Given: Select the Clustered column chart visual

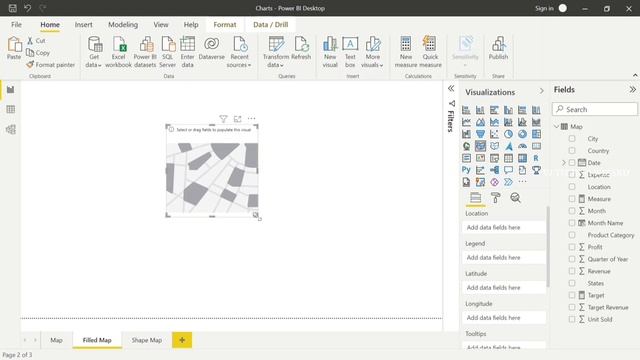Looking at the screenshot, I should click(x=508, y=110).
